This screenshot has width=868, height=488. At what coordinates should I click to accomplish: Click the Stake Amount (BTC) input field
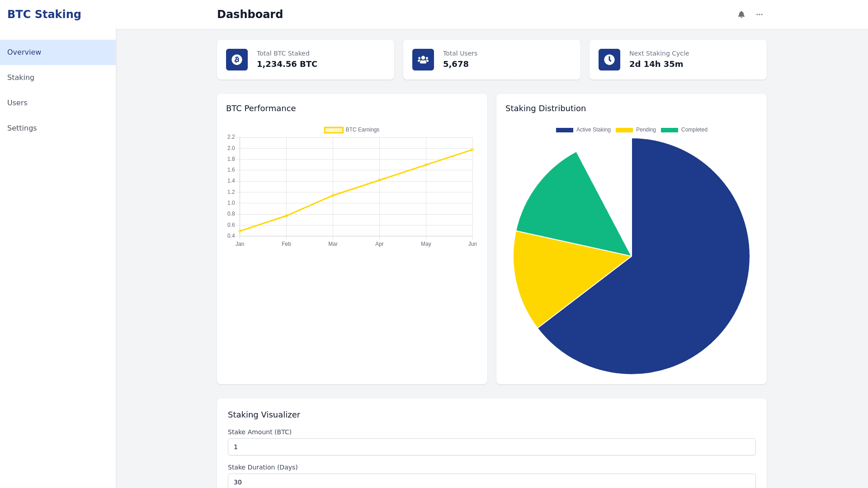(x=491, y=447)
